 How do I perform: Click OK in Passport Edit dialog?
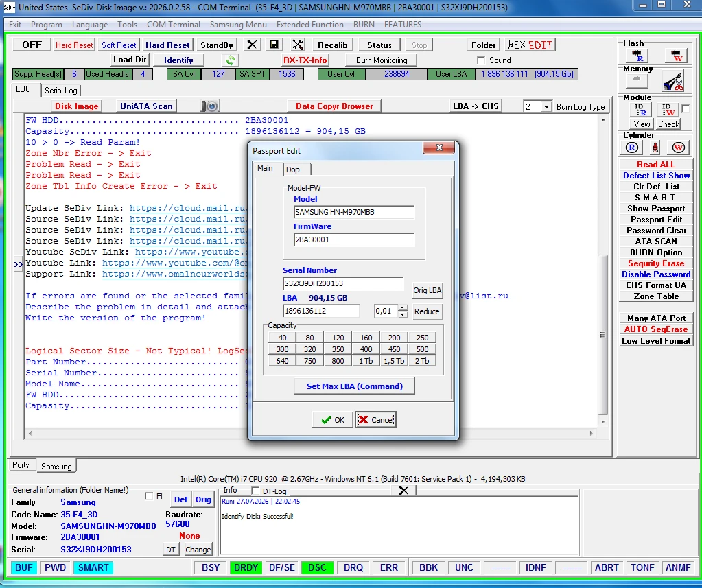[x=333, y=420]
